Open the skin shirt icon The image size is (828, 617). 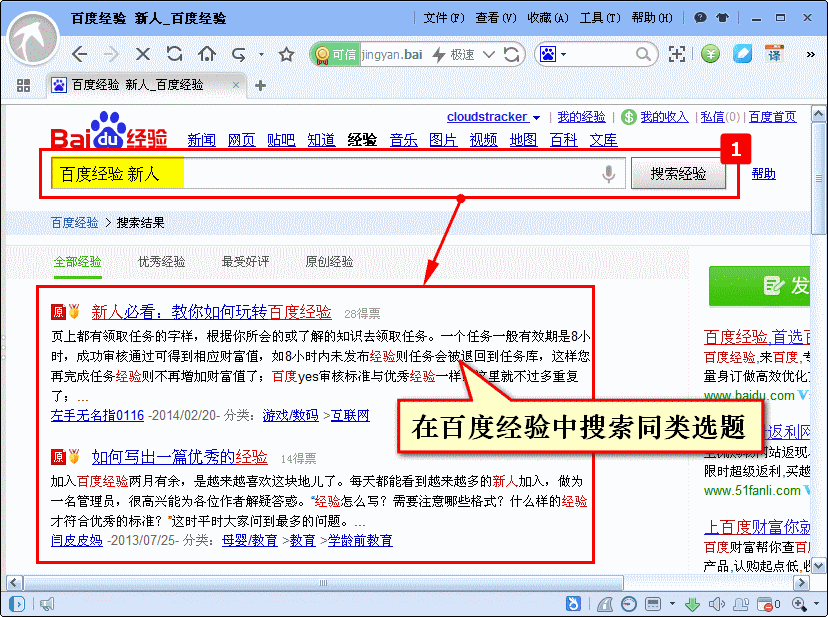[722, 18]
